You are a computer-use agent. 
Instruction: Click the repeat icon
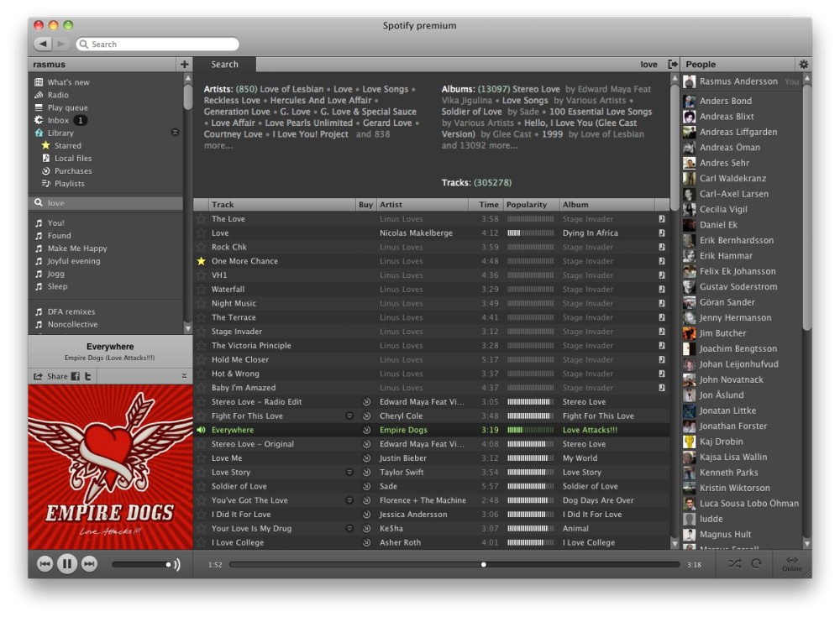(x=757, y=564)
